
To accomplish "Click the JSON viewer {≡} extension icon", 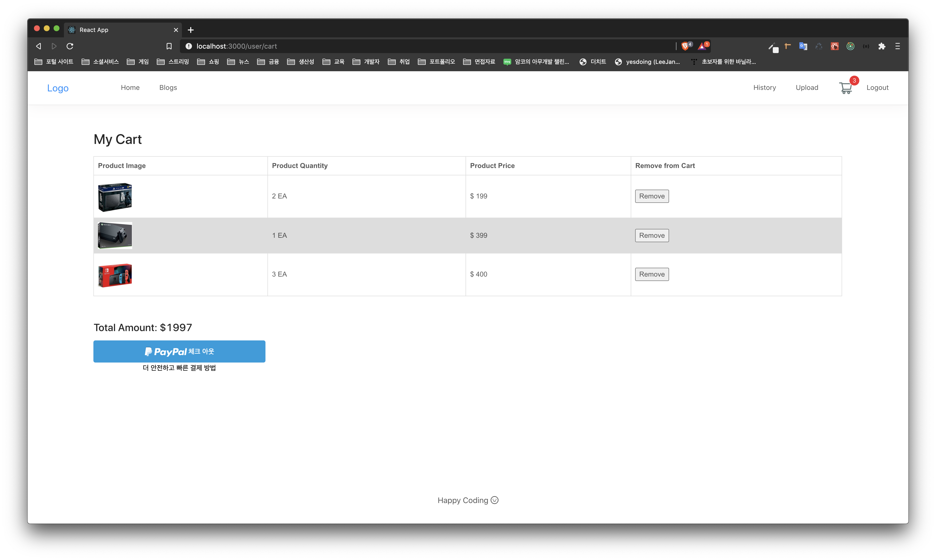I will 866,46.
